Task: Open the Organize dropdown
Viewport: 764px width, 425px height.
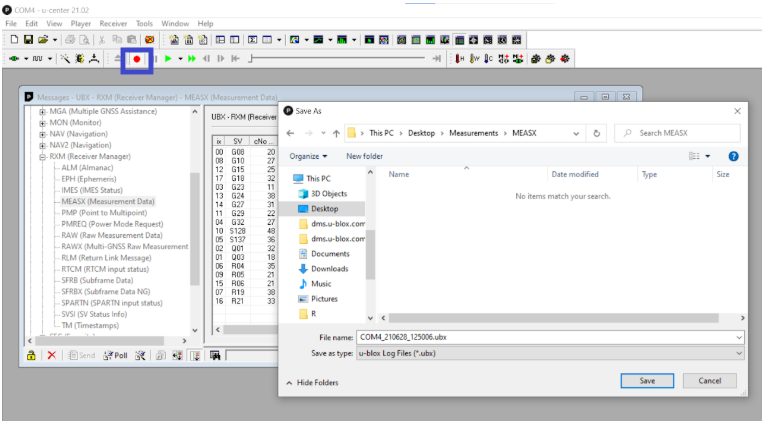Action: click(308, 156)
